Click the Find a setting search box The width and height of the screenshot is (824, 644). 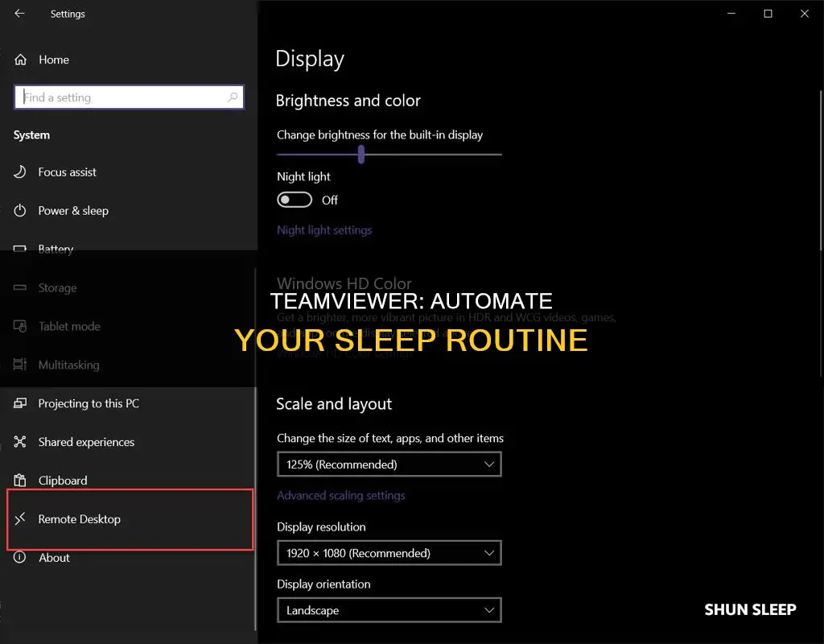(x=129, y=97)
